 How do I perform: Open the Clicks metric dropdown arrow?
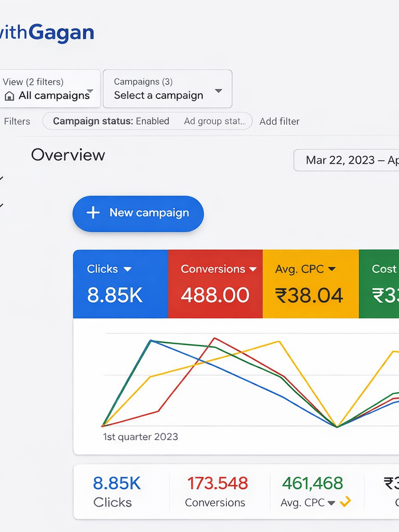[128, 270]
